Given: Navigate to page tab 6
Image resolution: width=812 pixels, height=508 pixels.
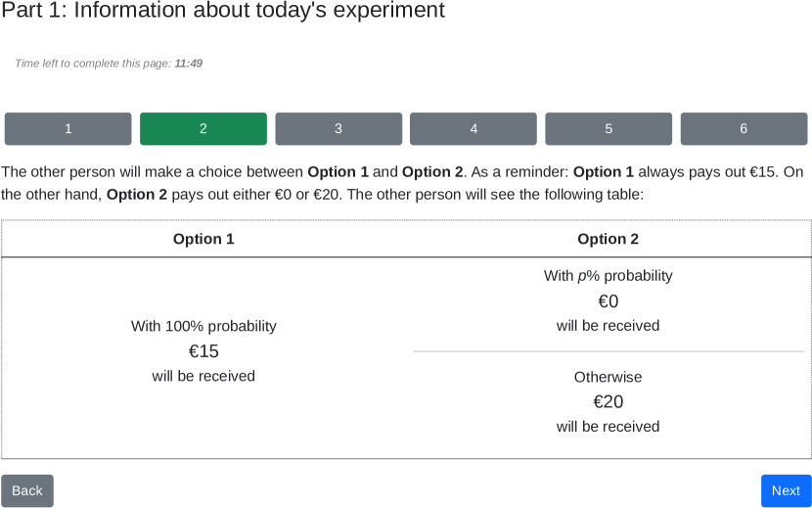Looking at the screenshot, I should tap(744, 128).
